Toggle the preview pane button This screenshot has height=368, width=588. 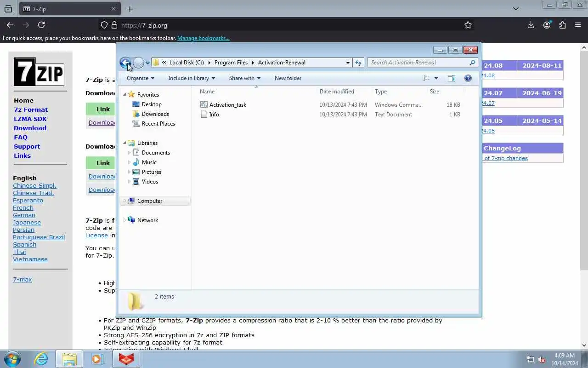[x=452, y=78]
